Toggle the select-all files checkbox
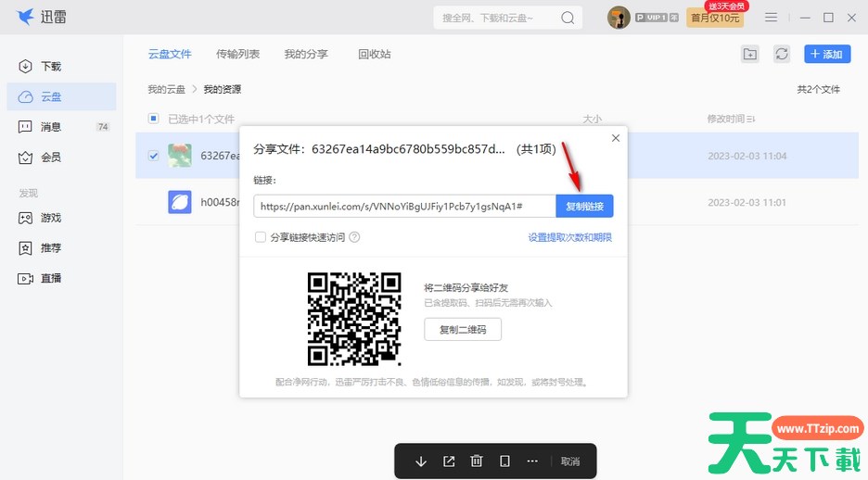The image size is (868, 480). (154, 119)
